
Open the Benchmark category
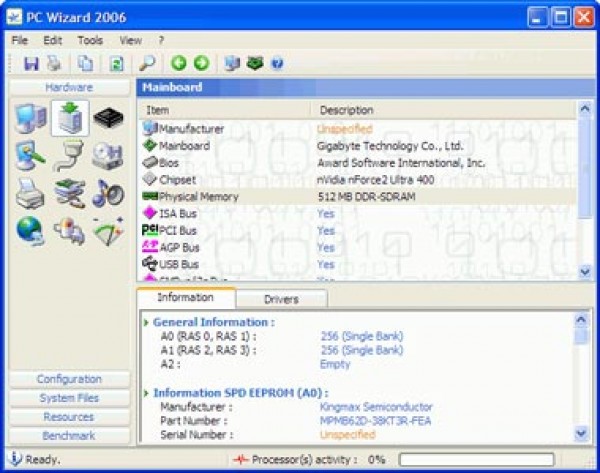69,435
